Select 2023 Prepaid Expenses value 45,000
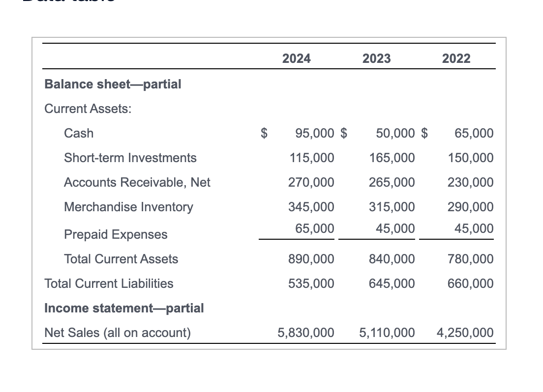 [x=395, y=229]
